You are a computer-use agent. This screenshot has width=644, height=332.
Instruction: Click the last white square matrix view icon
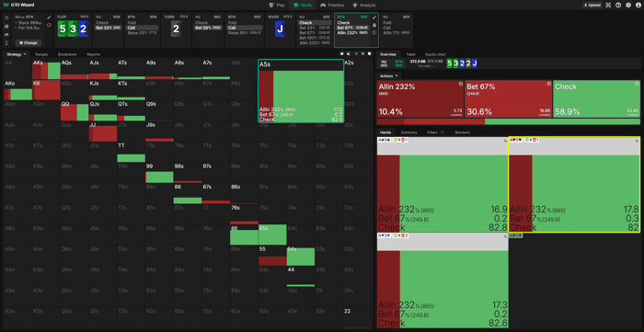click(x=369, y=53)
